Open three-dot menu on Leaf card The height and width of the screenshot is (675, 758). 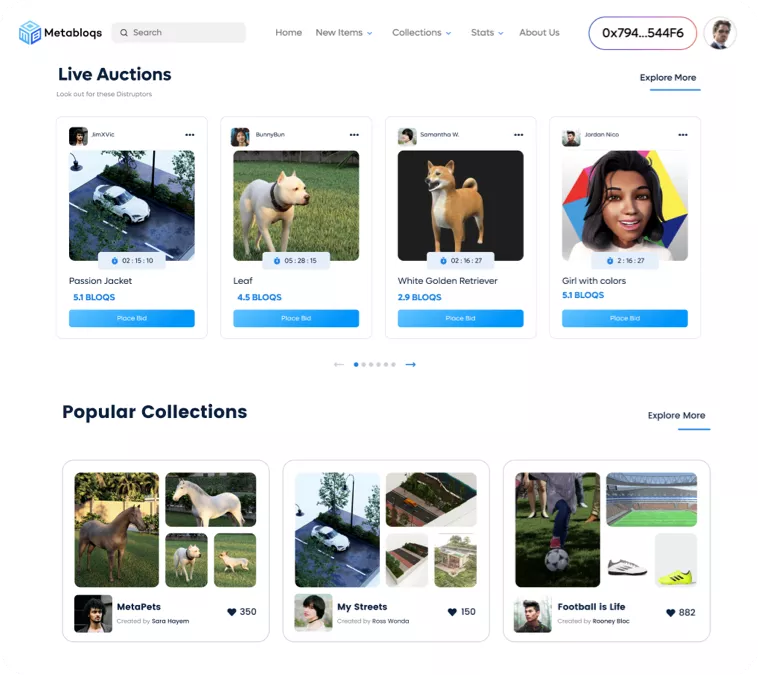354,135
